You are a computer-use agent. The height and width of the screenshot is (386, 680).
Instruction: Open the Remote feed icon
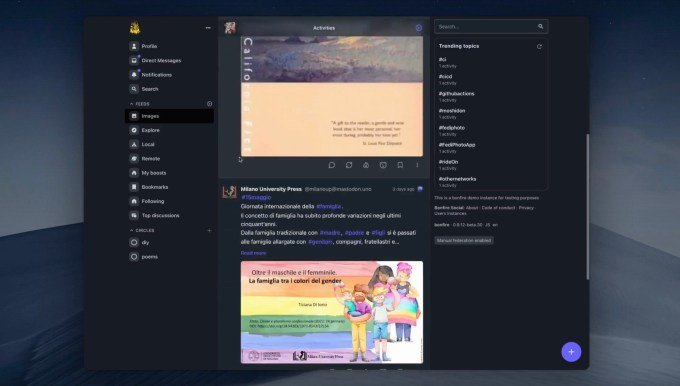134,159
